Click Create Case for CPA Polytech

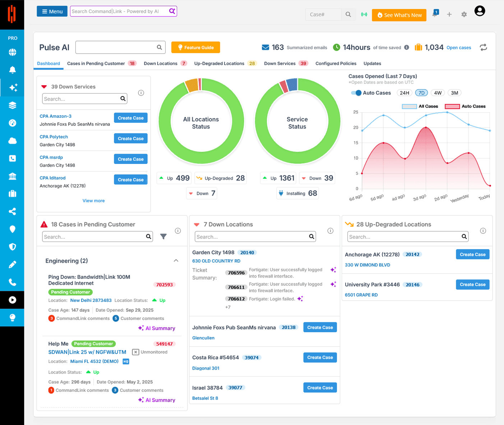pyautogui.click(x=131, y=138)
